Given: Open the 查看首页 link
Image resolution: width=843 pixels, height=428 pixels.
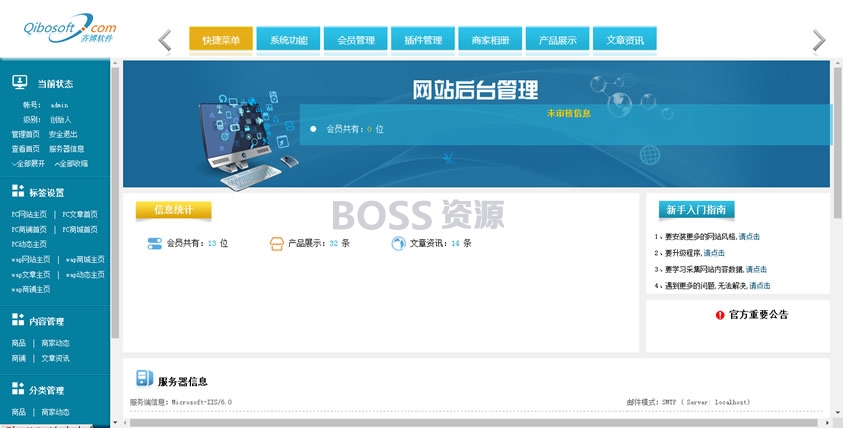Looking at the screenshot, I should click(25, 148).
